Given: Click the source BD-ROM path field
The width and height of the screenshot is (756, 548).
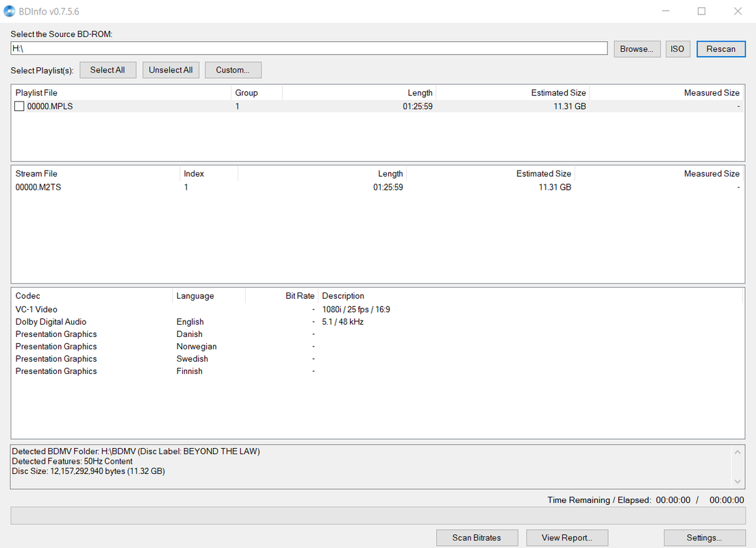Looking at the screenshot, I should click(309, 48).
